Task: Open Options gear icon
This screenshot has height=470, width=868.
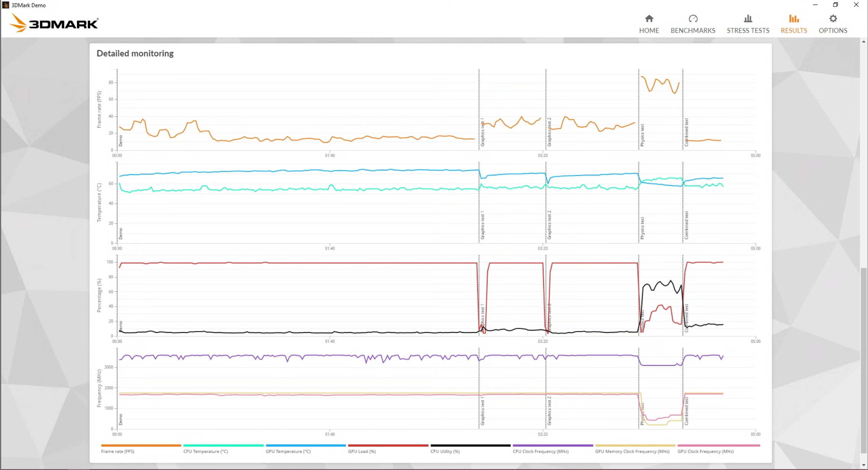Action: pos(833,18)
